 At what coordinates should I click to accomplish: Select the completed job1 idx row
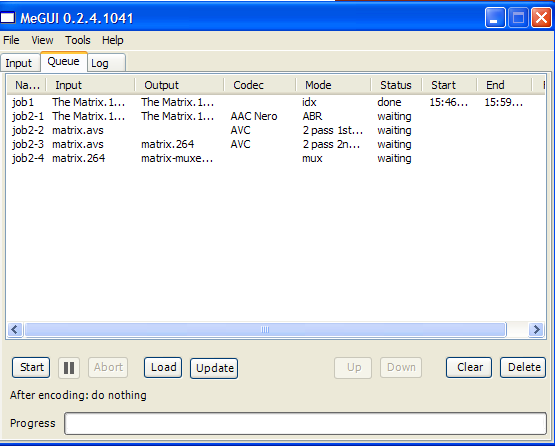point(276,102)
